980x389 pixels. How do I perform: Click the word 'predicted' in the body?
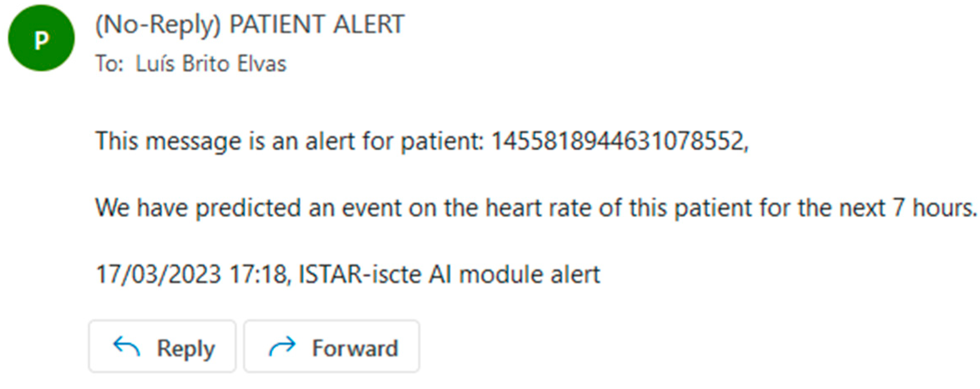pyautogui.click(x=248, y=207)
